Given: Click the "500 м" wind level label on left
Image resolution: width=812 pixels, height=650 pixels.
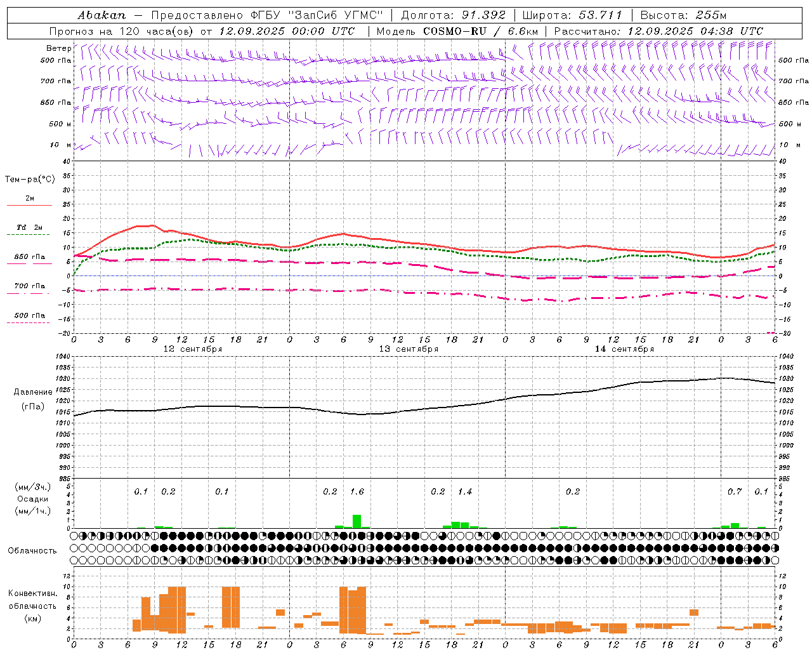Looking at the screenshot, I should (60, 124).
